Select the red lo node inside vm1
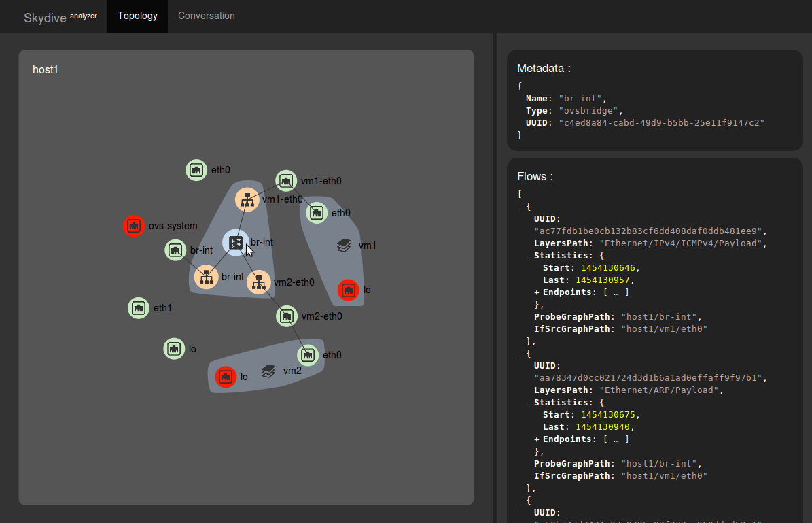Viewport: 812px width, 523px height. [348, 290]
